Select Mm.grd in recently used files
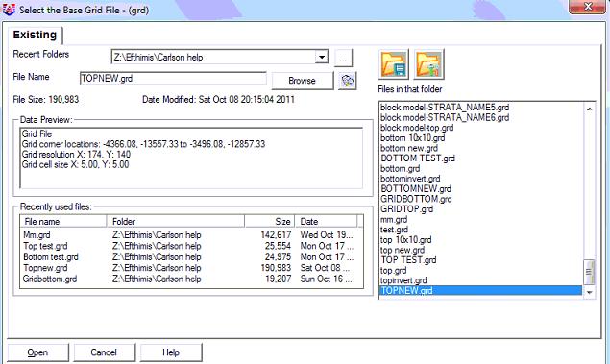The width and height of the screenshot is (610, 364). [37, 235]
